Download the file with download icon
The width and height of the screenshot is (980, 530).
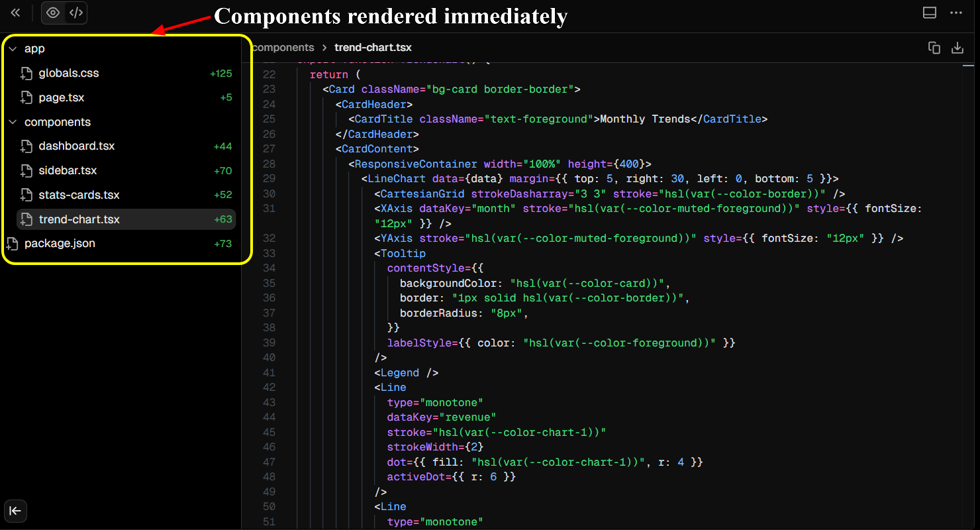(957, 48)
